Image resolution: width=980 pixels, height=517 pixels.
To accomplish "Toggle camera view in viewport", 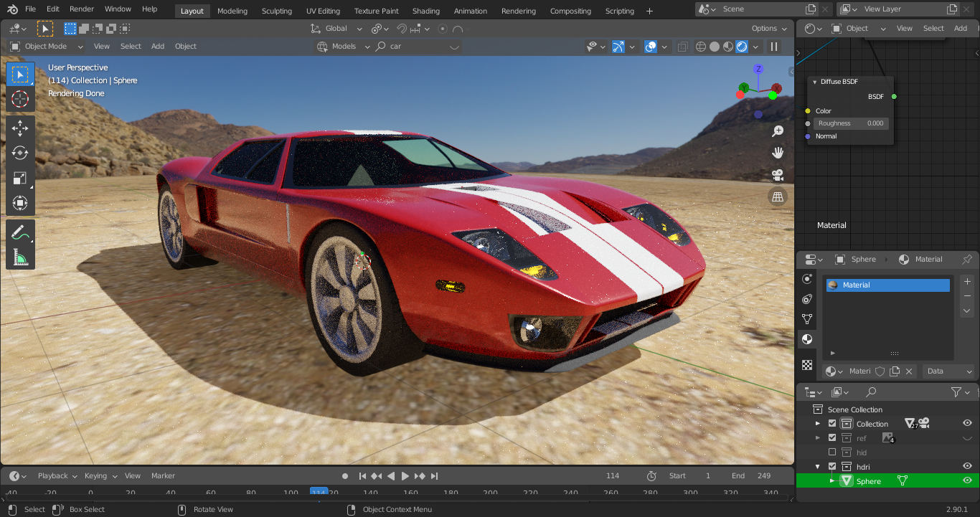I will pyautogui.click(x=777, y=175).
